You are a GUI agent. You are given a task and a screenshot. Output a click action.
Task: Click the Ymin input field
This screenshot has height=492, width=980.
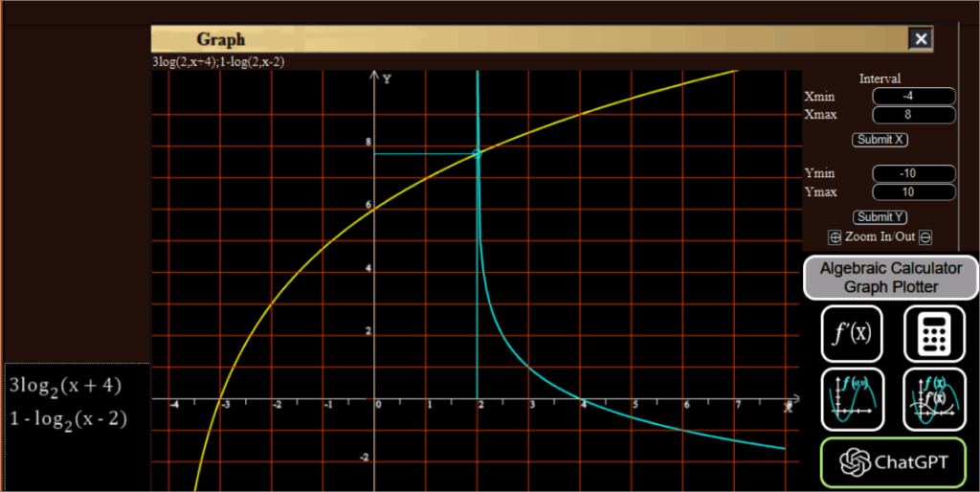[x=913, y=173]
